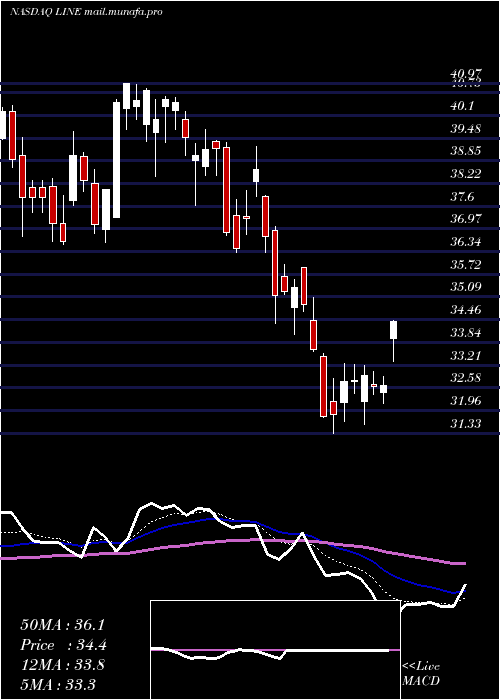Click the 38.22 price axis label
This screenshot has width=500, height=700.
tap(466, 174)
